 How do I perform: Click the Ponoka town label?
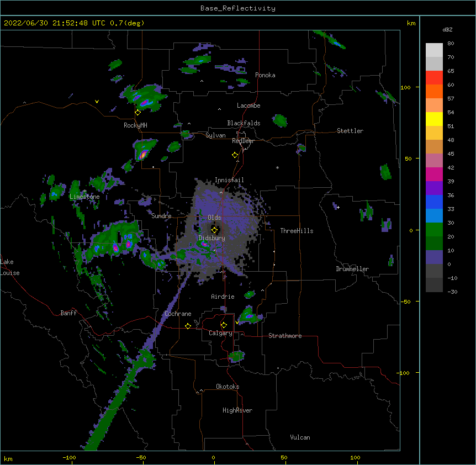point(265,75)
